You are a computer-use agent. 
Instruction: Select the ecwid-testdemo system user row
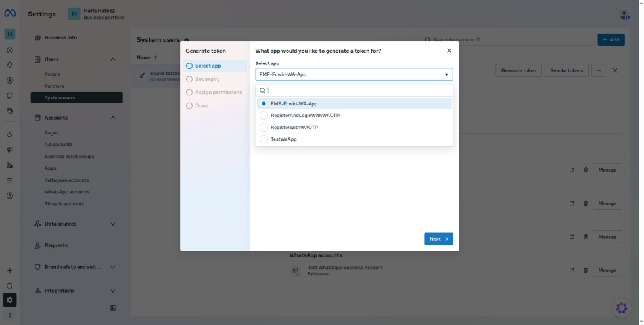[x=156, y=76]
